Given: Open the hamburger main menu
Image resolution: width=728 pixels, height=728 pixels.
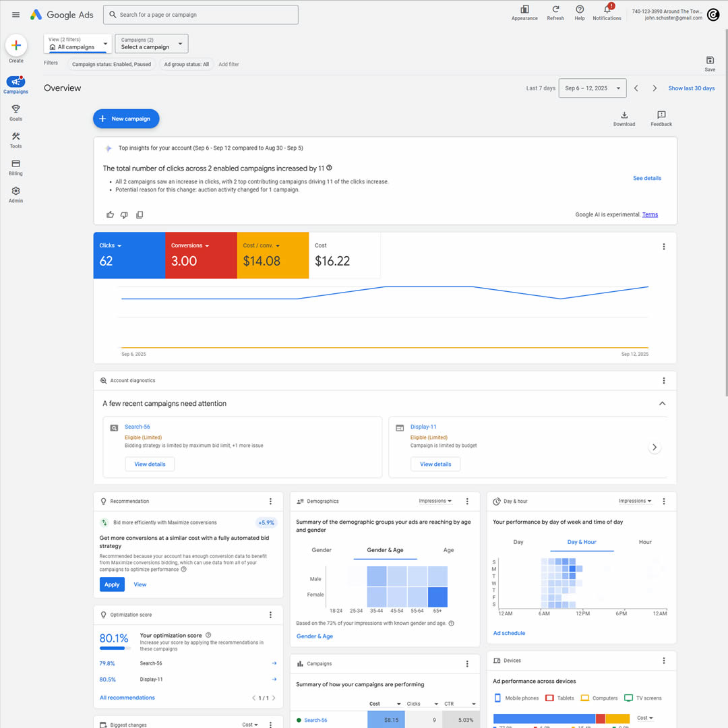Looking at the screenshot, I should click(x=16, y=15).
